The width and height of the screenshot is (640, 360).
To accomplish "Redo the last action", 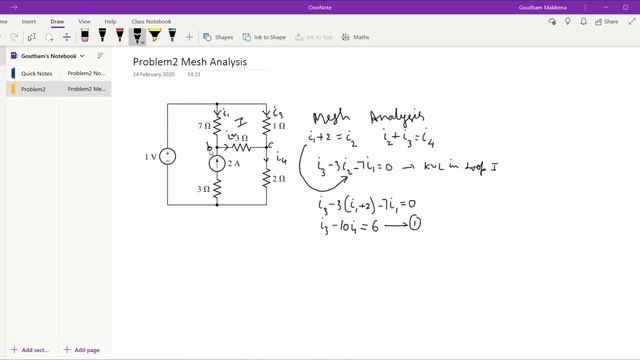I will (14, 37).
